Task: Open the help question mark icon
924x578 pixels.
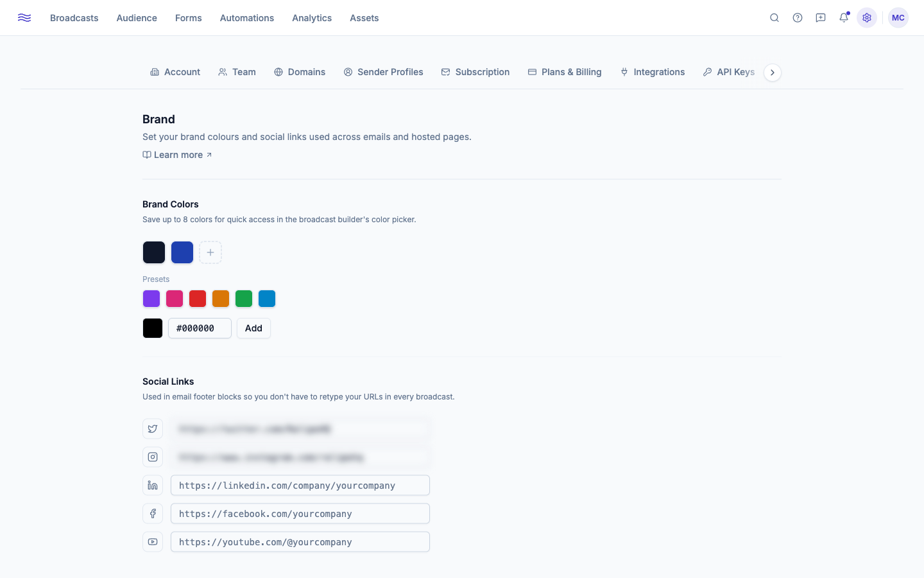Action: 798,18
